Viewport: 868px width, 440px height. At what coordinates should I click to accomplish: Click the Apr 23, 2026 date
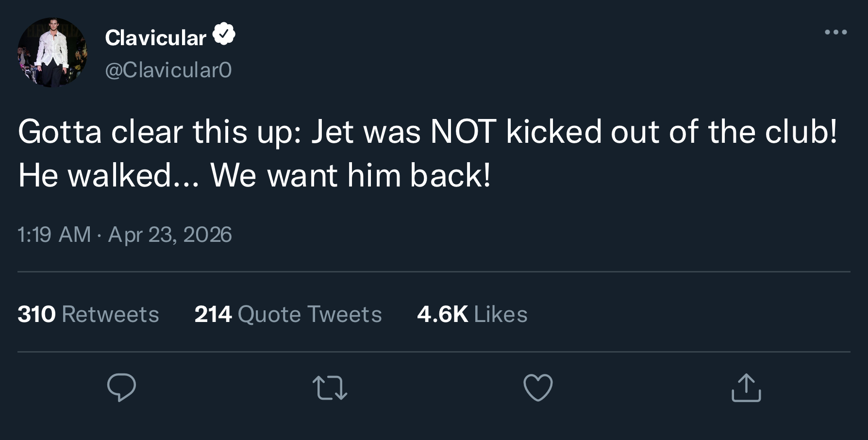pyautogui.click(x=170, y=235)
